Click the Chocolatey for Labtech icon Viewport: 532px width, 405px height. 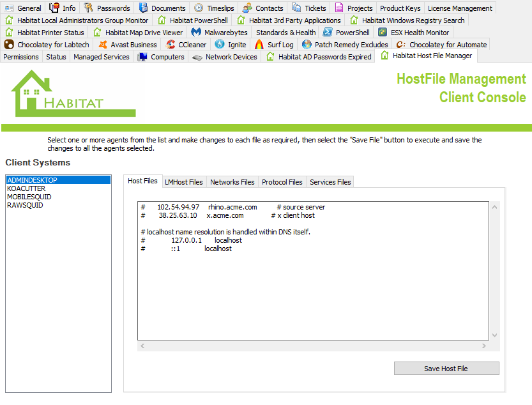tap(9, 45)
